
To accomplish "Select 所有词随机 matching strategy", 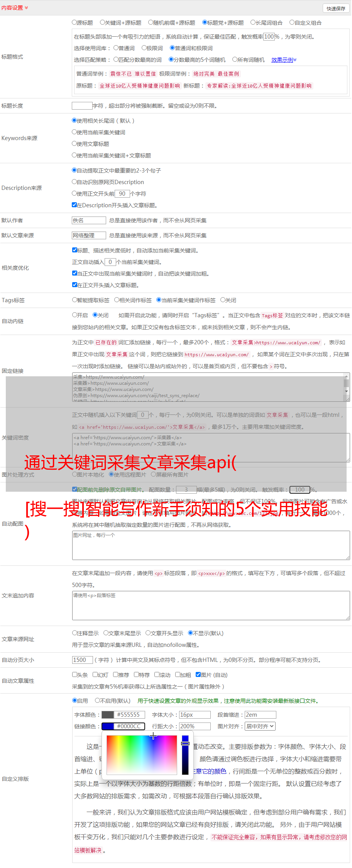I will (235, 59).
